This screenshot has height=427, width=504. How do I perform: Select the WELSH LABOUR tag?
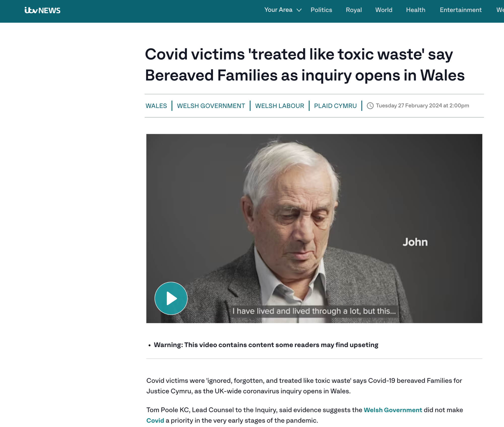pyautogui.click(x=279, y=106)
